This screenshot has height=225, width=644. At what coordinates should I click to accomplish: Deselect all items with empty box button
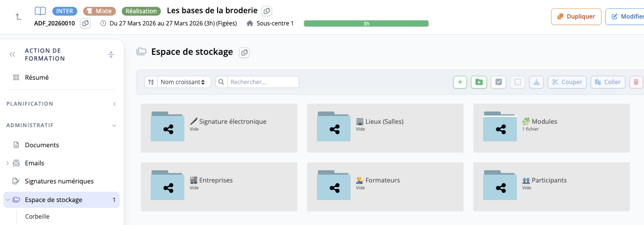[518, 82]
